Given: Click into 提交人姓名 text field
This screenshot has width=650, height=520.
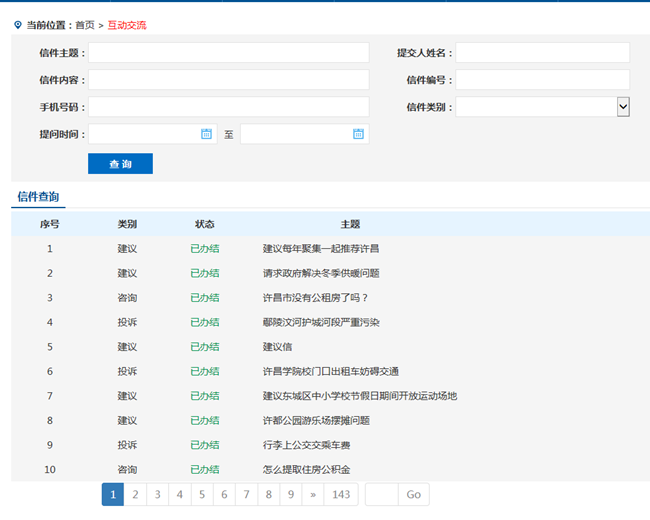Looking at the screenshot, I should click(542, 53).
